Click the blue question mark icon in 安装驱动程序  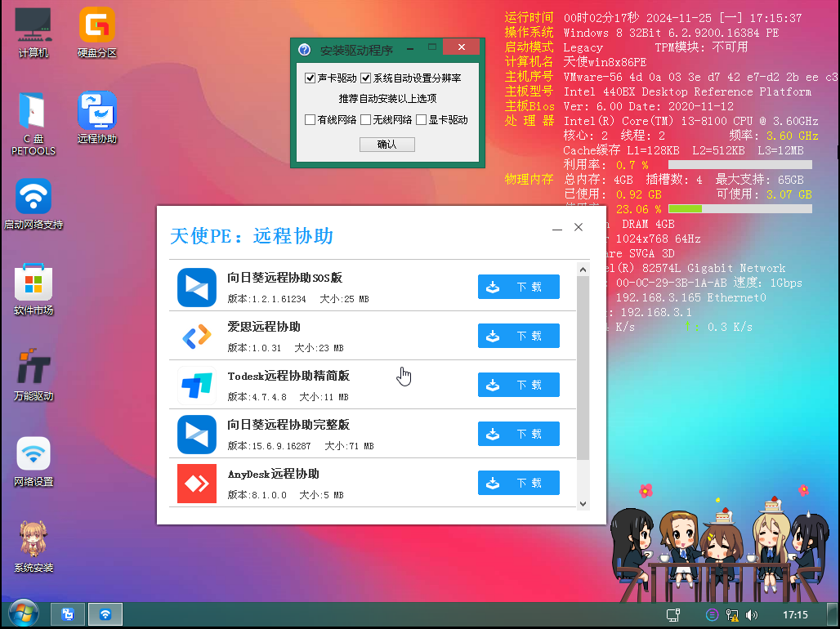[x=304, y=50]
